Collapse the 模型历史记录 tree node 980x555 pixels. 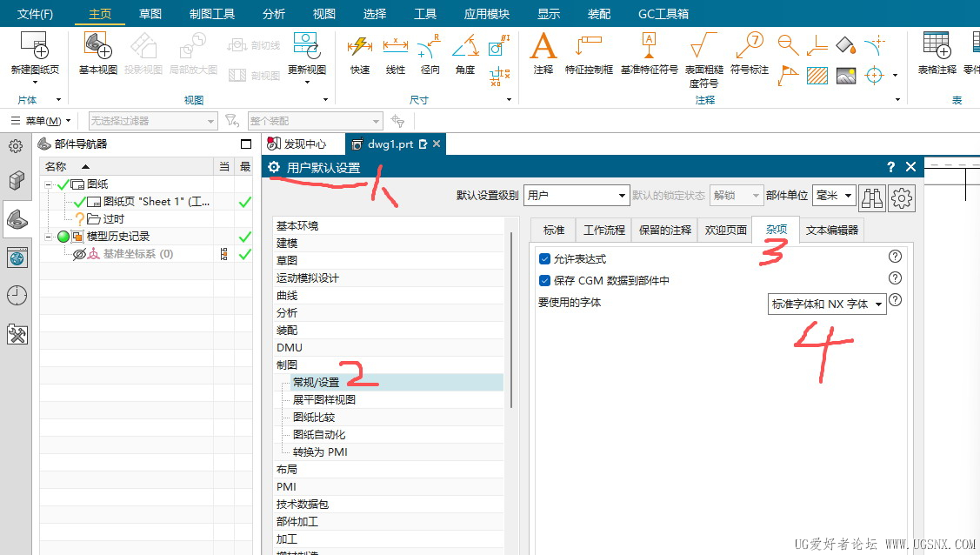(x=48, y=237)
